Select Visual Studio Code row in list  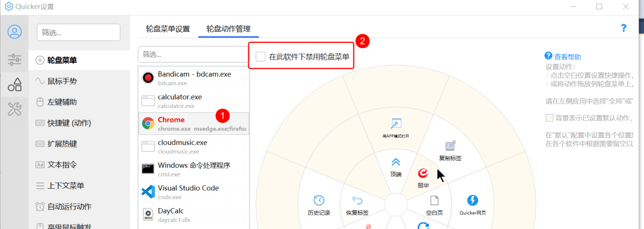coord(194,192)
